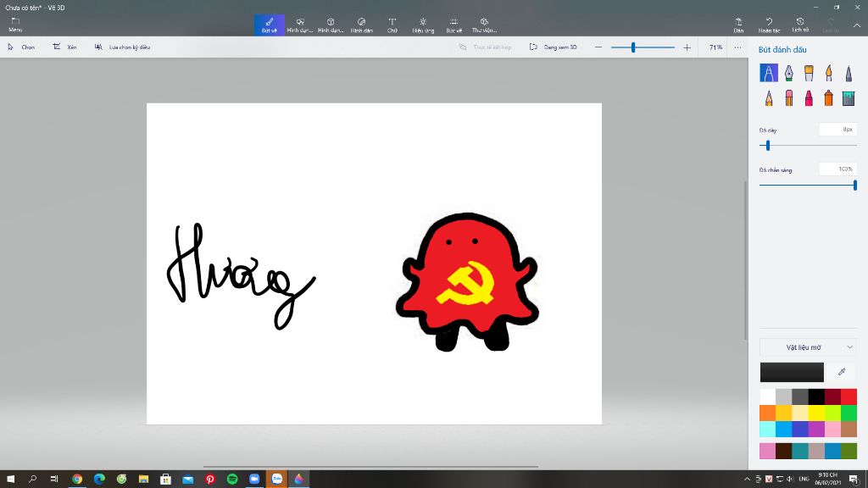Pick the white color swatch
The image size is (868, 488).
pyautogui.click(x=767, y=396)
